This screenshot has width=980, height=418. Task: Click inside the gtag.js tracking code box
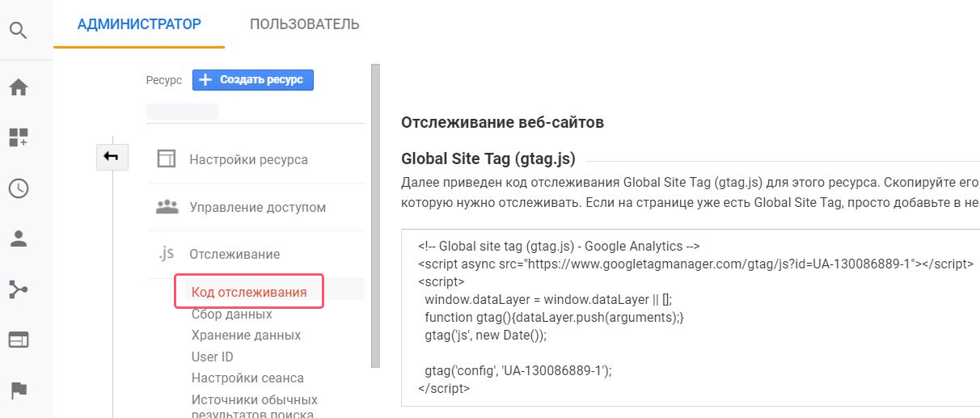tap(691, 318)
